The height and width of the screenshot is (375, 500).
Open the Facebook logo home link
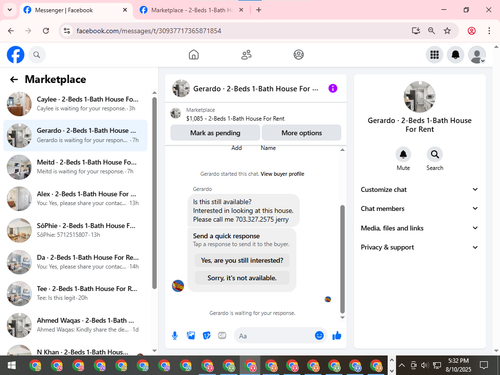point(15,55)
